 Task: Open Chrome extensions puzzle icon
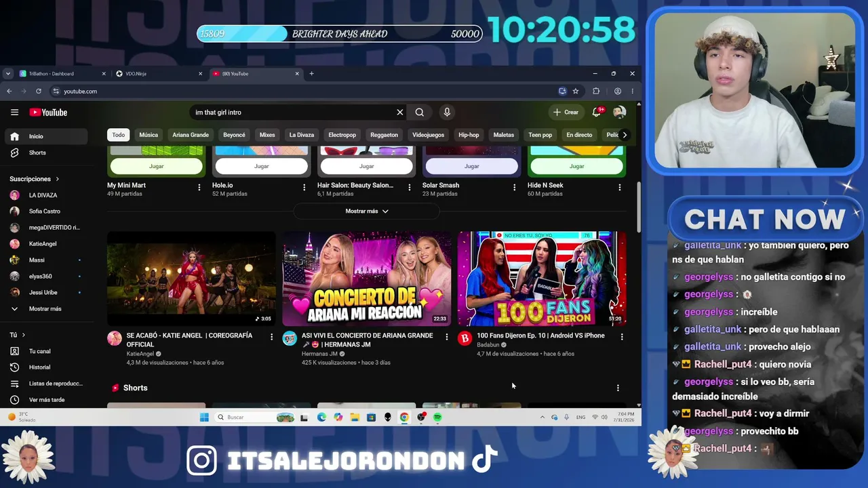point(596,91)
